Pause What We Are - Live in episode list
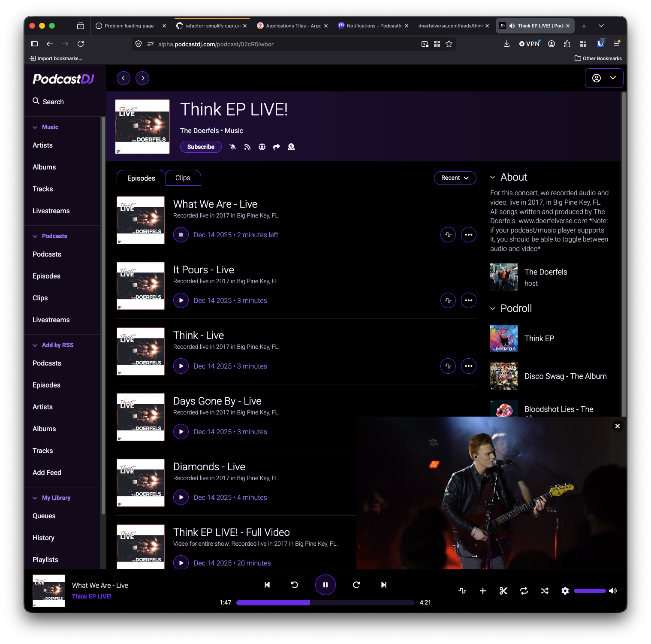Viewport: 651px width, 644px height. (181, 235)
